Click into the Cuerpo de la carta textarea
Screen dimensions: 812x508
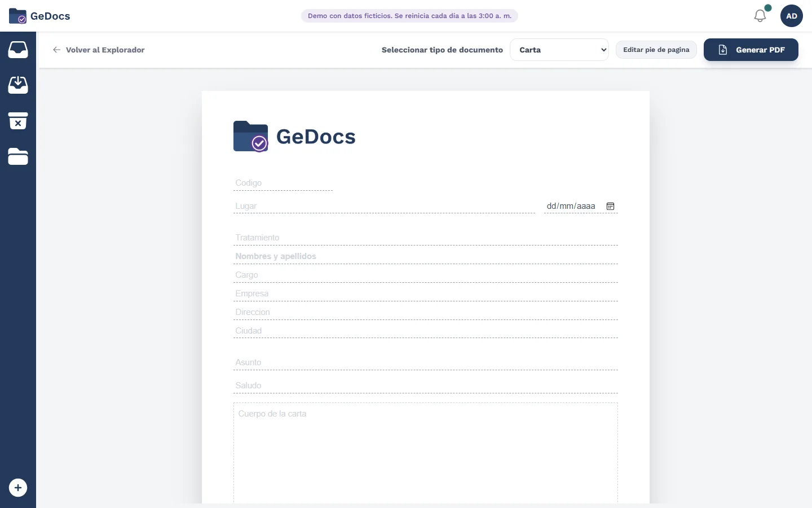tap(426, 453)
